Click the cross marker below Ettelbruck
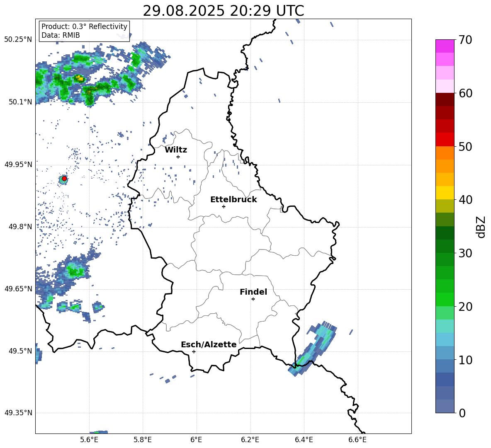 [224, 206]
